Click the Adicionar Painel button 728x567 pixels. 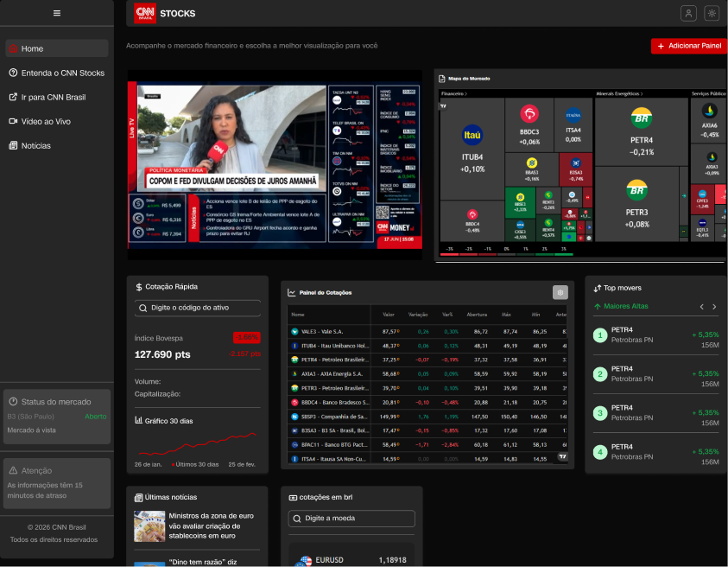pyautogui.click(x=688, y=46)
